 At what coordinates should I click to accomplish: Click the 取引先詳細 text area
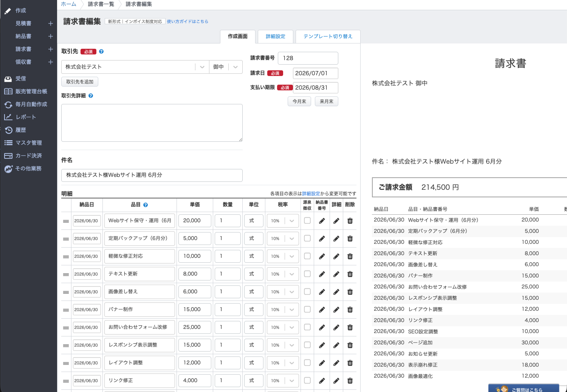click(152, 123)
